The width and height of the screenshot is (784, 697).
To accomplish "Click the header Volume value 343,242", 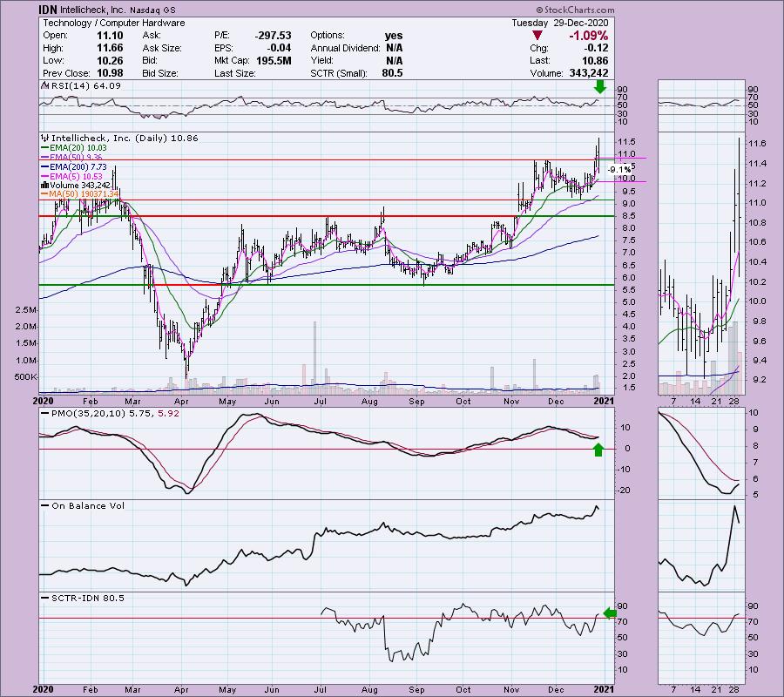I will (x=589, y=73).
